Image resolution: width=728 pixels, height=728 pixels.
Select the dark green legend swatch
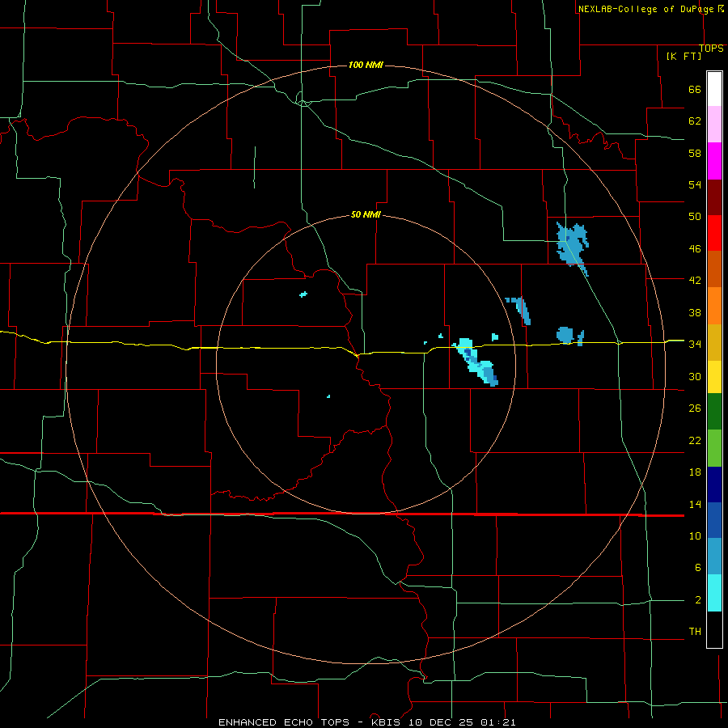[714, 412]
